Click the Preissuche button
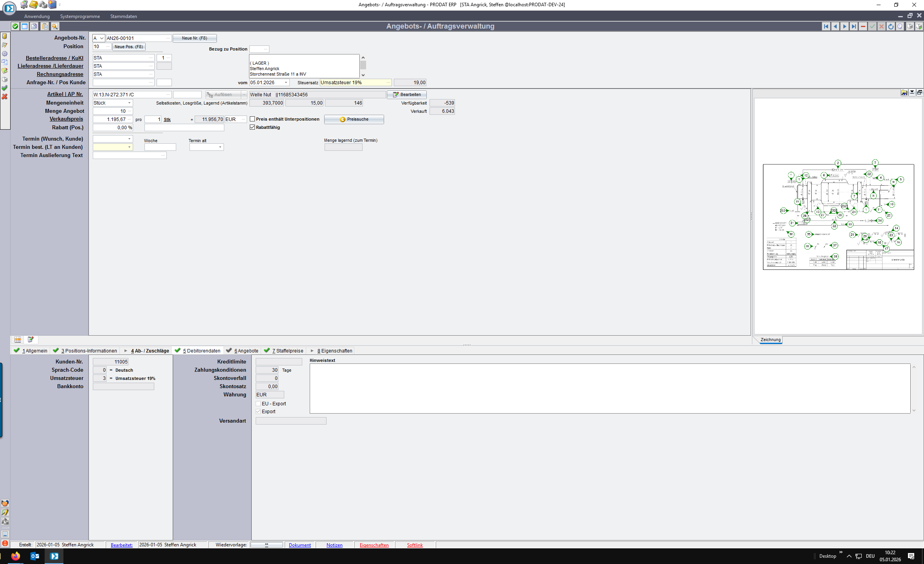The image size is (924, 564). tap(354, 119)
